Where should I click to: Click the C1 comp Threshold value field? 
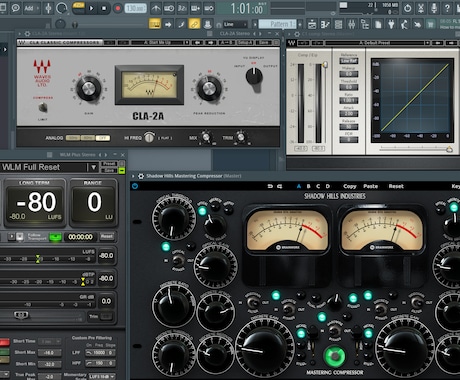click(x=349, y=87)
